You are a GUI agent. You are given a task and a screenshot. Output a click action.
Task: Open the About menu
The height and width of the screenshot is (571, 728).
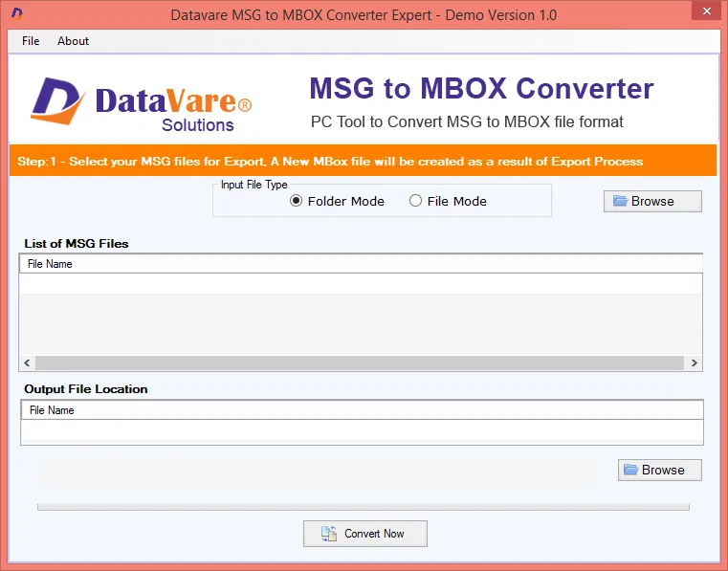73,41
